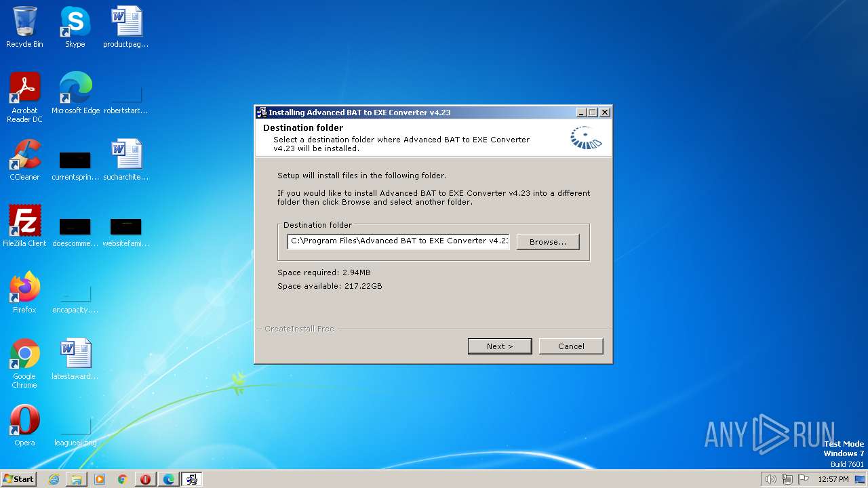Open Edge from the taskbar
This screenshot has width=868, height=488.
click(169, 479)
